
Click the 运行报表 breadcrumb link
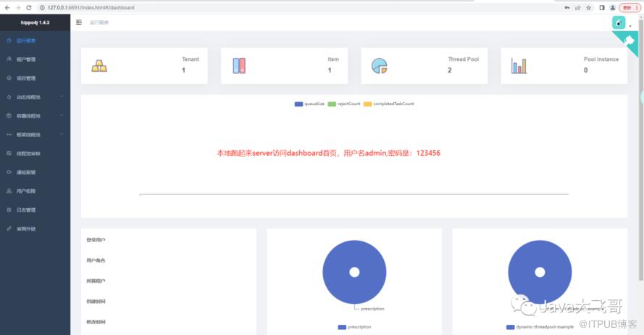click(99, 22)
